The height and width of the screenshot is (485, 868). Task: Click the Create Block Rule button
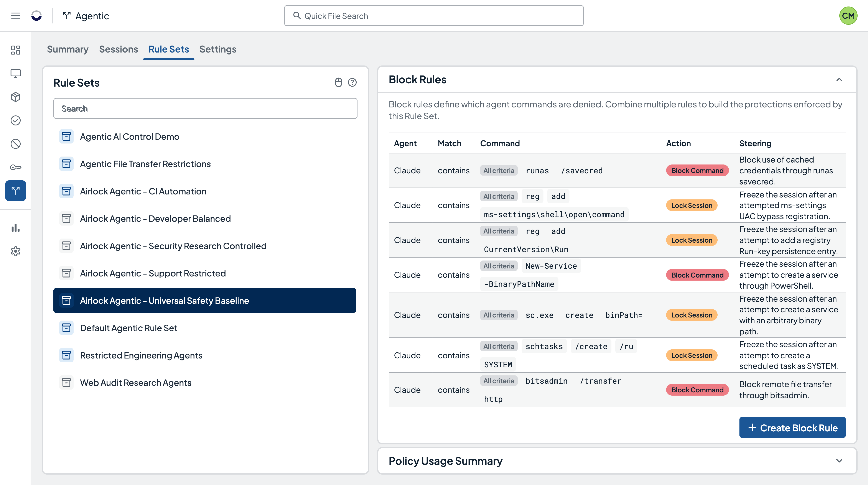(792, 427)
